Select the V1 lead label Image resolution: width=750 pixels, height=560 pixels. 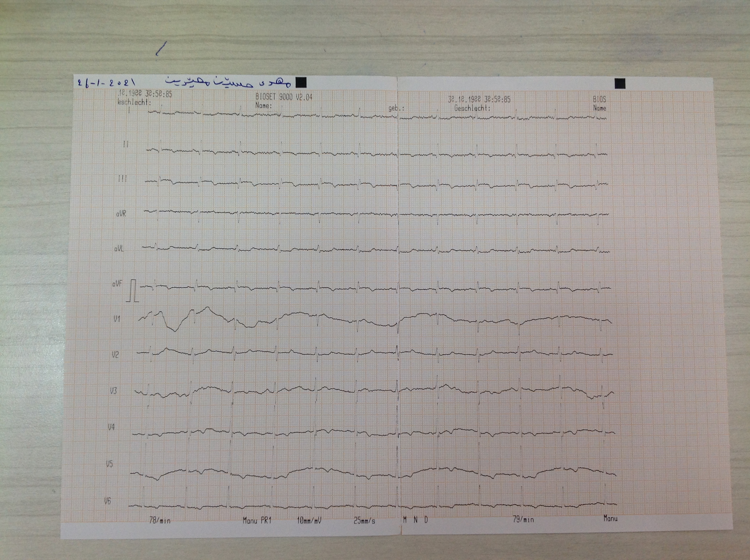coord(117,319)
